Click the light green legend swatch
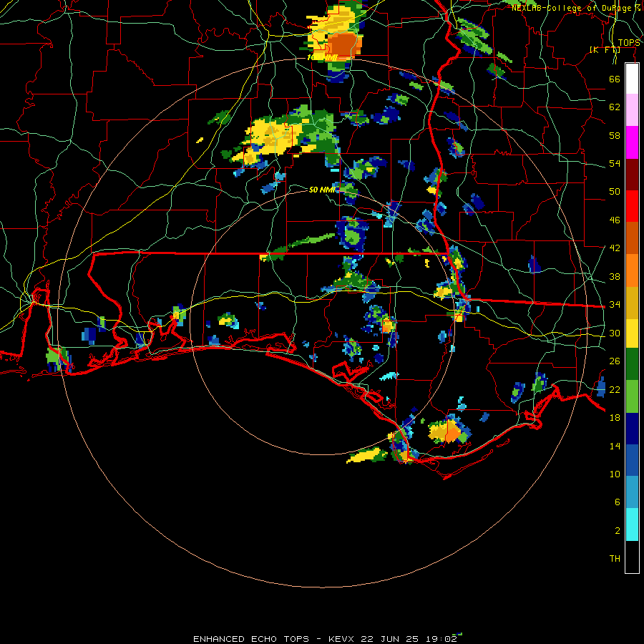Viewport: 644px width, 644px height. [x=632, y=396]
